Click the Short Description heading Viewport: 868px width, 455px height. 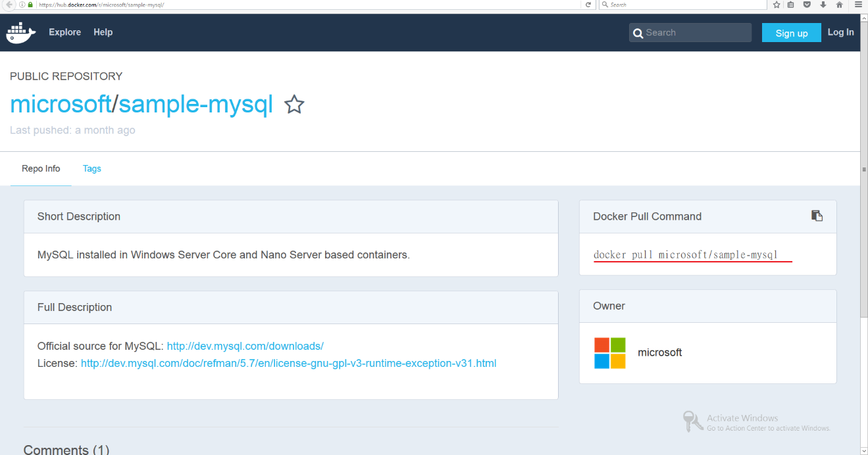point(79,216)
